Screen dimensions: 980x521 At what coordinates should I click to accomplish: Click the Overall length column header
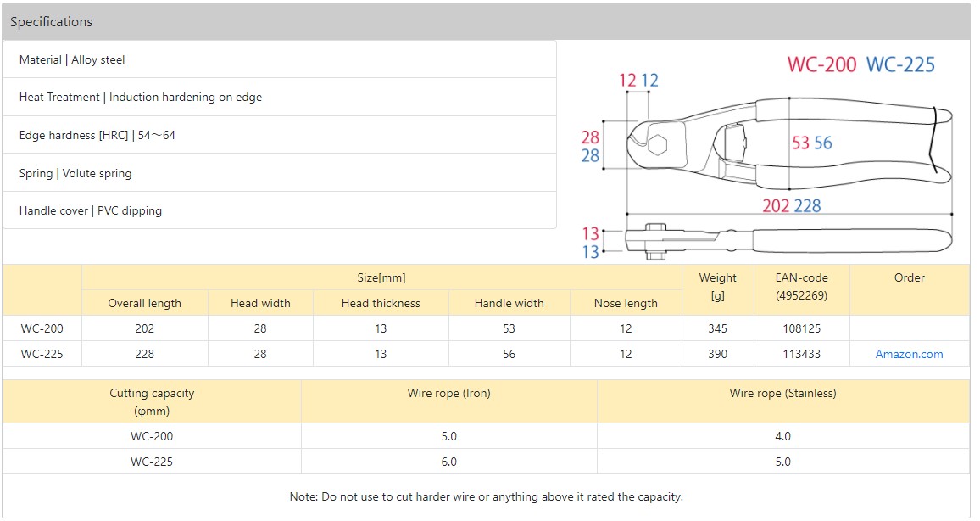click(144, 303)
